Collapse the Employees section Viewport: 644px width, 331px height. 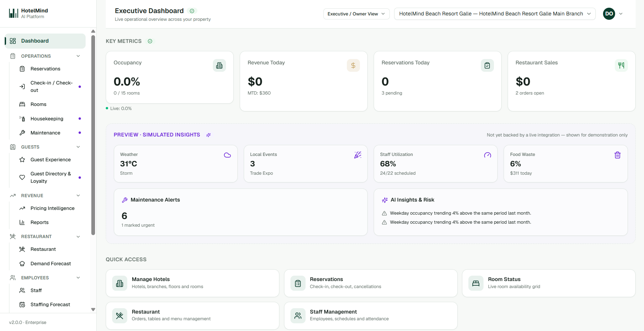tap(78, 278)
